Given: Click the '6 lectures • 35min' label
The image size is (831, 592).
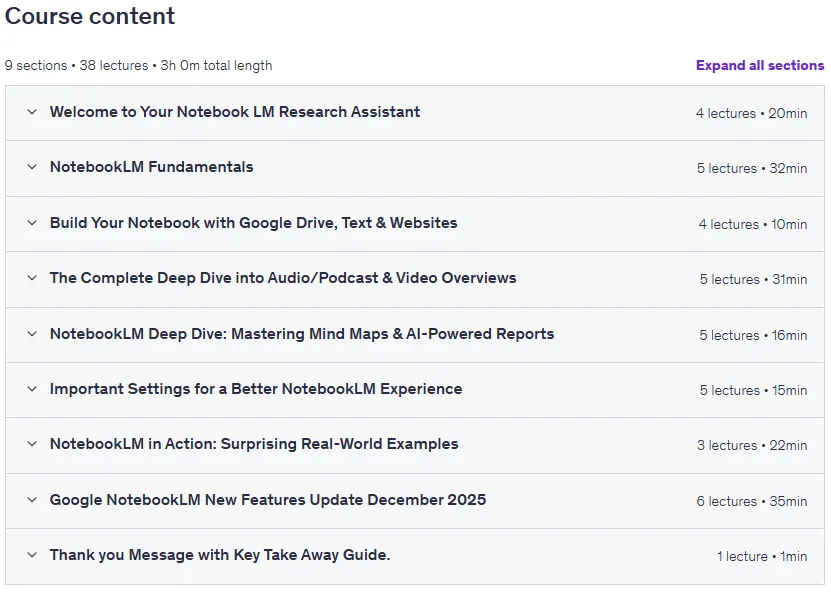Looking at the screenshot, I should coord(752,501).
